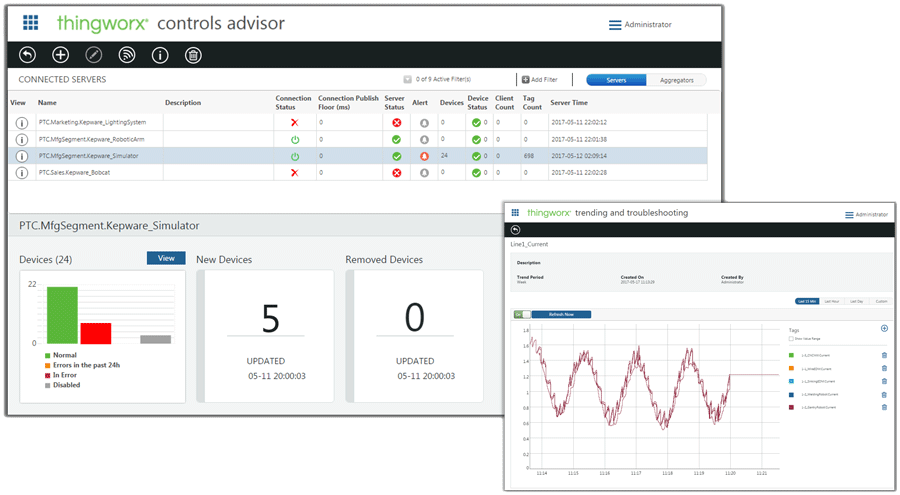Viewport: 900px width, 495px height.
Task: Click the tag count value 698
Action: 529,156
